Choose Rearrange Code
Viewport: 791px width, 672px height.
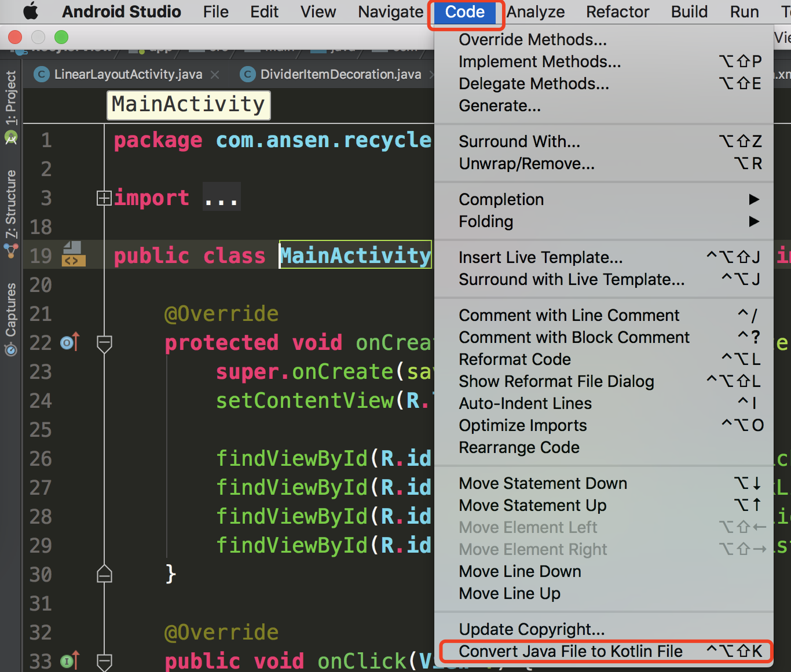pos(604,447)
